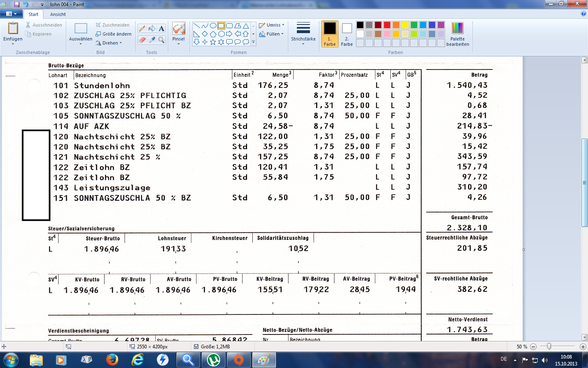The image size is (588, 368).
Task: Pick the Color picker eyedropper tool
Action: click(x=152, y=40)
